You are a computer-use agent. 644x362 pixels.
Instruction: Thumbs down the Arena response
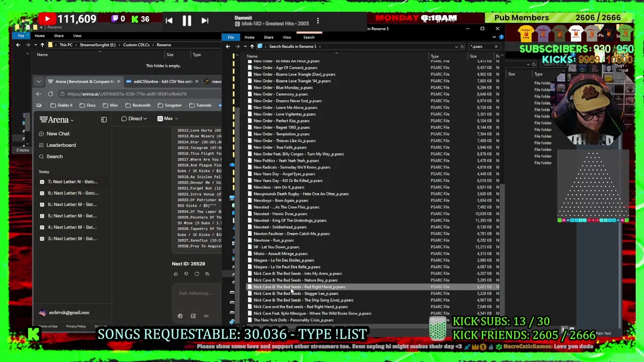pyautogui.click(x=186, y=274)
